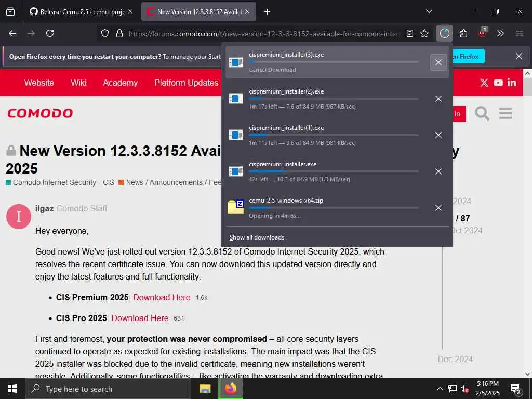Show hidden system tray icons

[440, 389]
